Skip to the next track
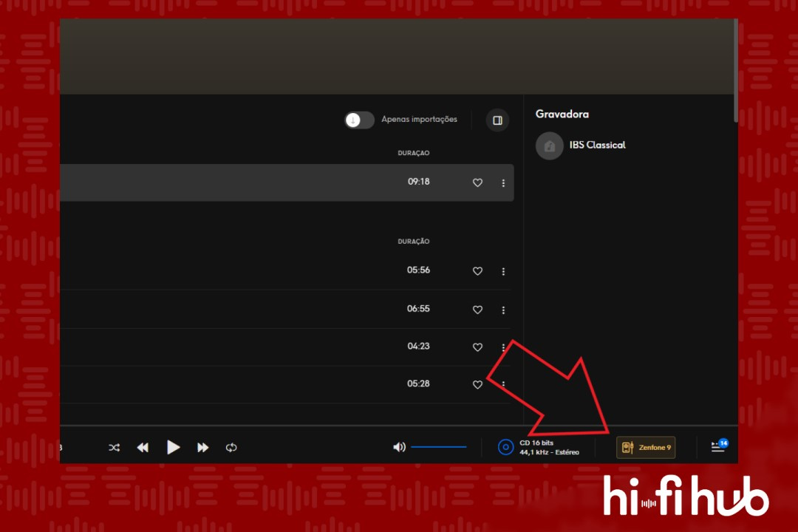This screenshot has height=532, width=798. coord(202,448)
